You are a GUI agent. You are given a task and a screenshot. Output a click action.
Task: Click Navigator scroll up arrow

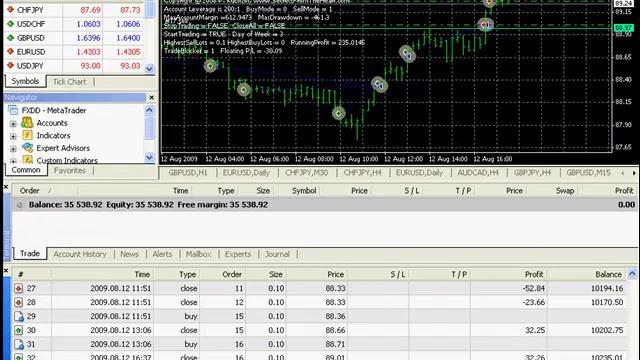click(x=149, y=110)
